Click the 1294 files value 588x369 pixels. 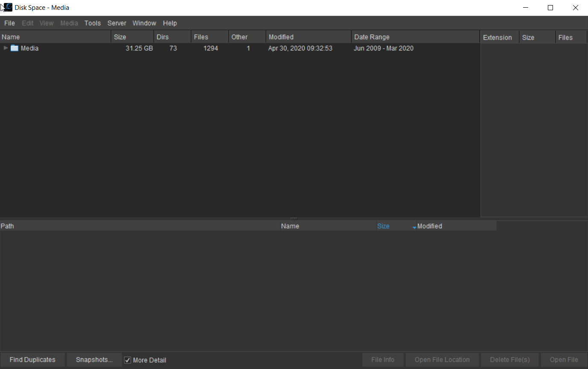(211, 48)
